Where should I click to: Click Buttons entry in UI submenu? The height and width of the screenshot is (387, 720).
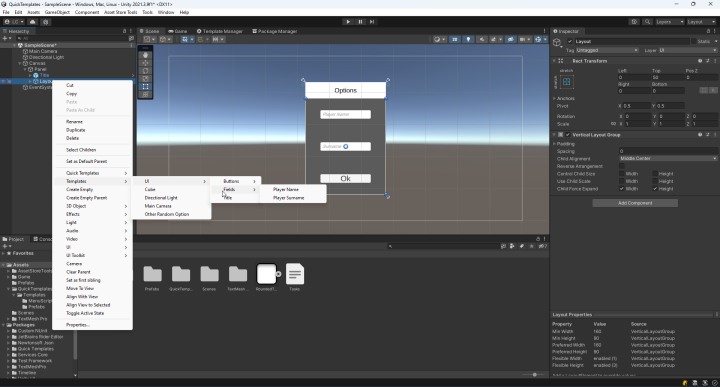(x=236, y=181)
